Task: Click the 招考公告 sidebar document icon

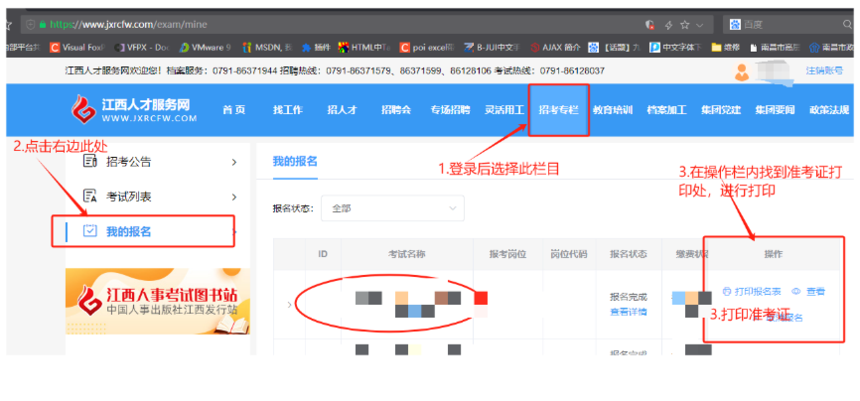Action: (90, 161)
